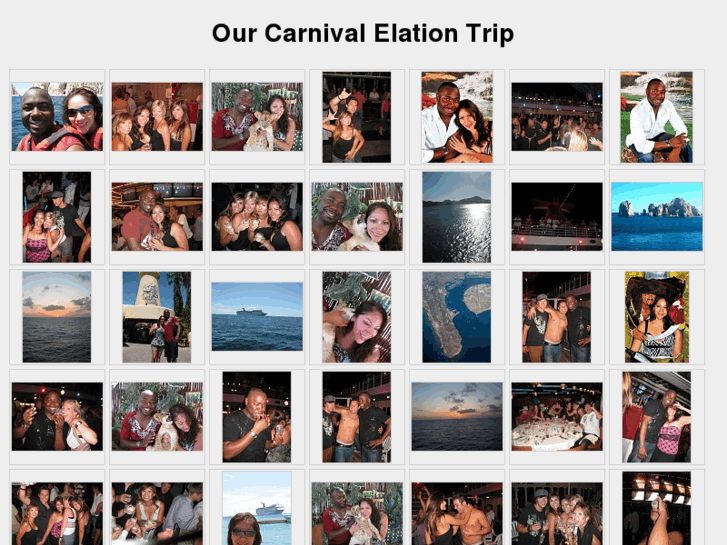View the woman in sunglasses with ship behind

click(256, 508)
